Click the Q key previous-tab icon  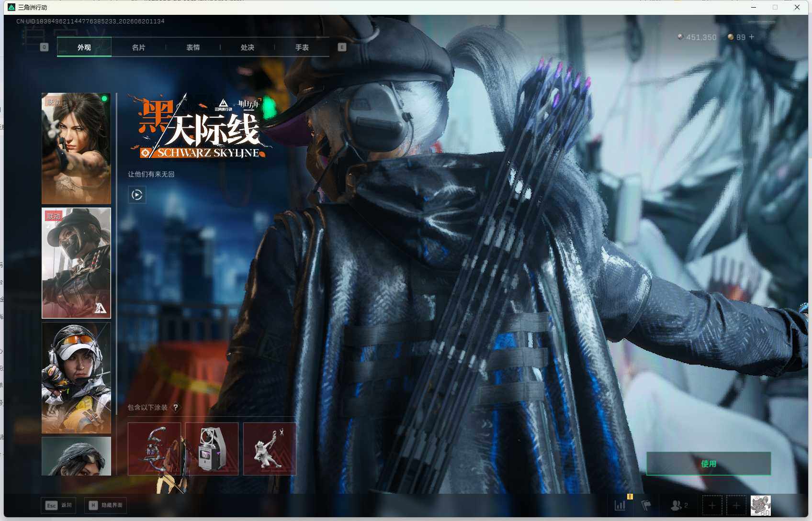coord(45,47)
